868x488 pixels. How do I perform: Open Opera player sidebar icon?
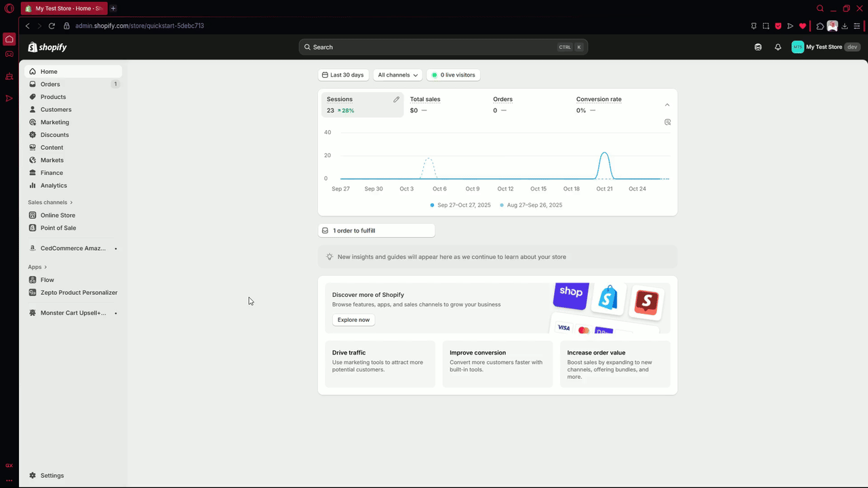click(x=9, y=98)
